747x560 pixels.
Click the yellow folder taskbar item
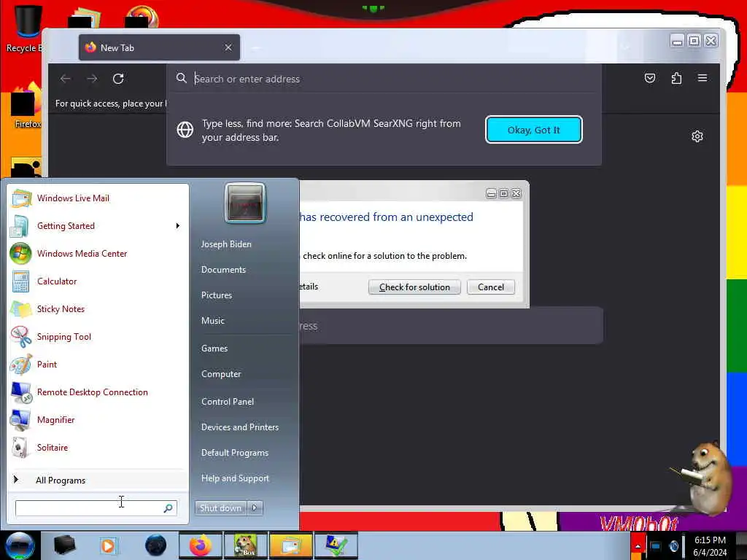[290, 545]
